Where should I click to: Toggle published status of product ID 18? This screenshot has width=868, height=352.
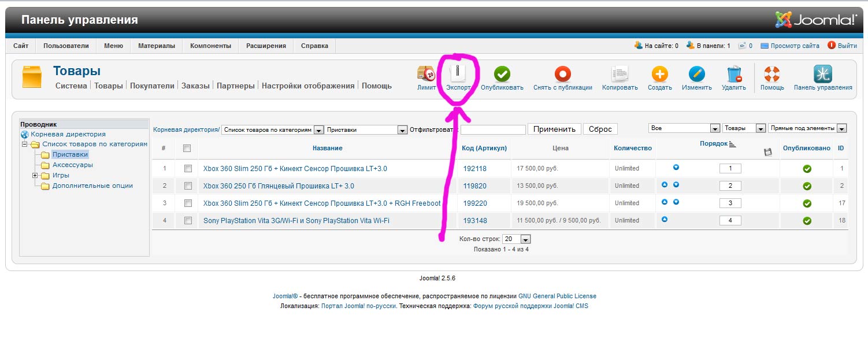807,221
